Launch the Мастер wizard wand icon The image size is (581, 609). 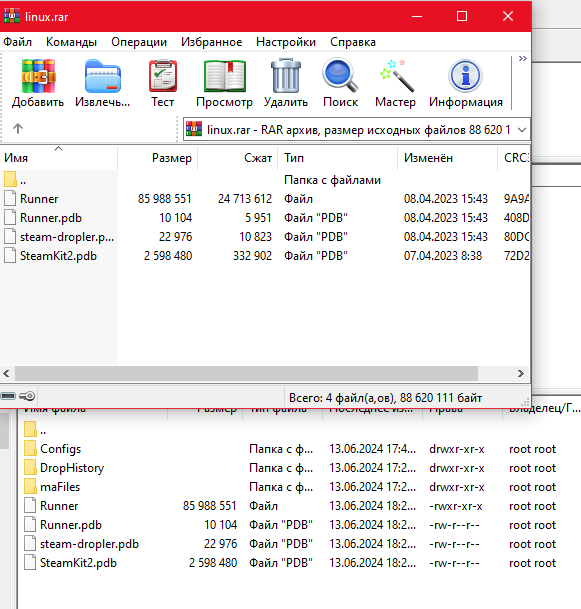click(x=395, y=76)
